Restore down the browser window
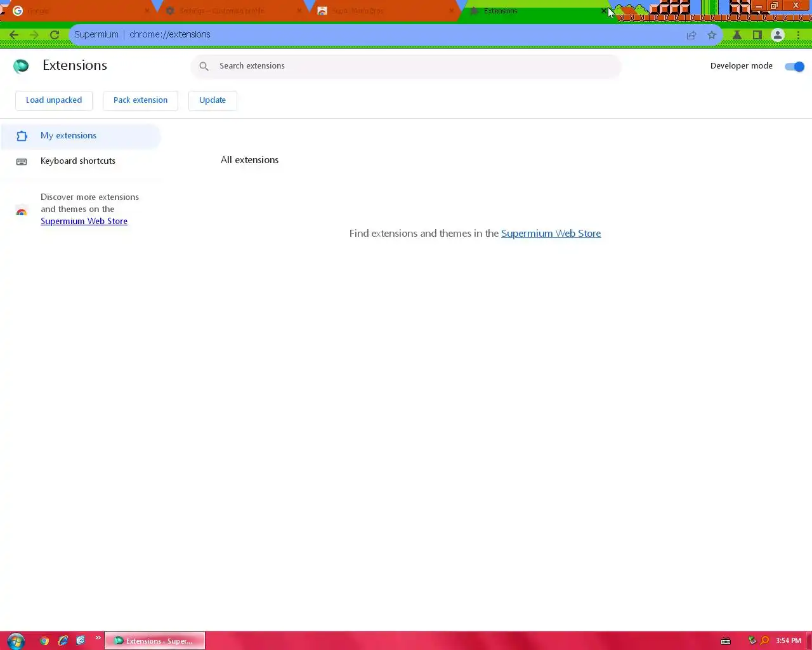812x650 pixels. (x=774, y=6)
